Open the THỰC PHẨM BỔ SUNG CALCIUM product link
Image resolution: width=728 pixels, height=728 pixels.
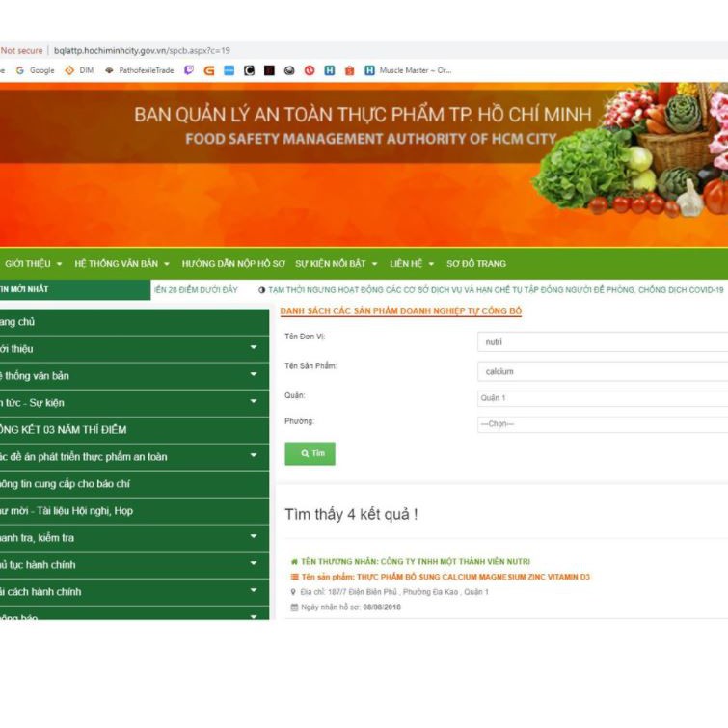[x=445, y=577]
